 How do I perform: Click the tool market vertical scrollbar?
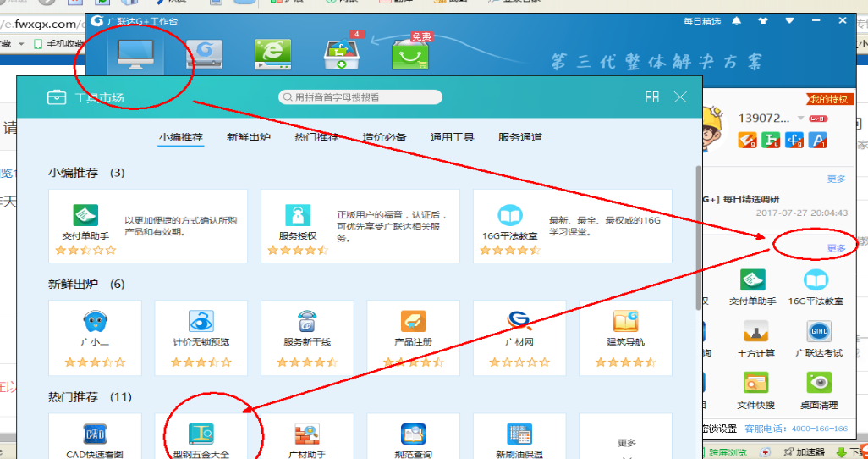(x=699, y=238)
